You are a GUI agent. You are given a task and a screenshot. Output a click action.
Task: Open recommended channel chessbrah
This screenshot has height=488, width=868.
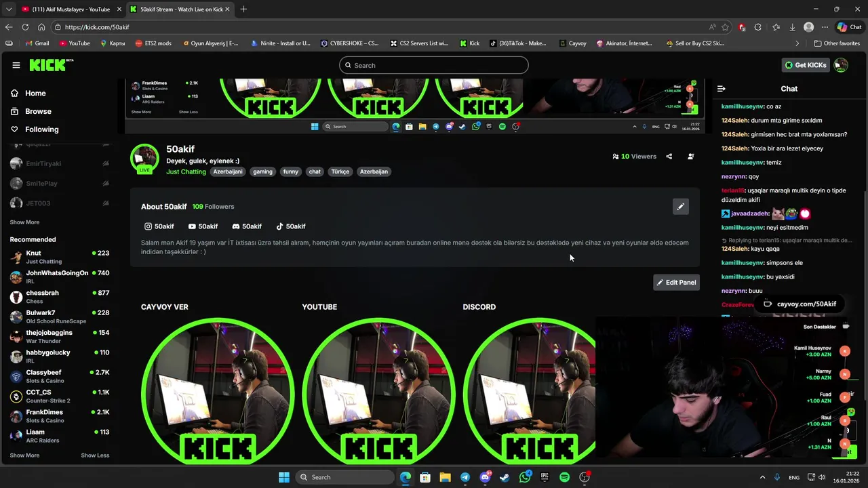(x=60, y=297)
